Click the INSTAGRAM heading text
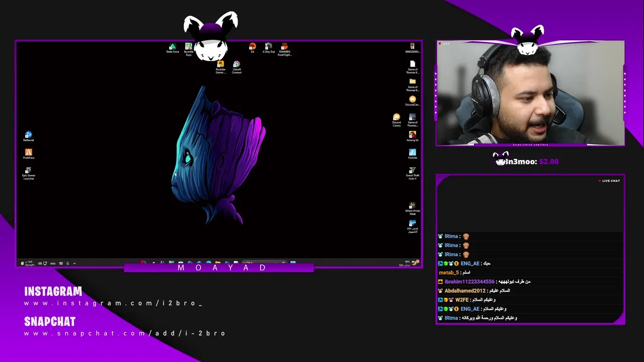The image size is (644, 362). (53, 292)
